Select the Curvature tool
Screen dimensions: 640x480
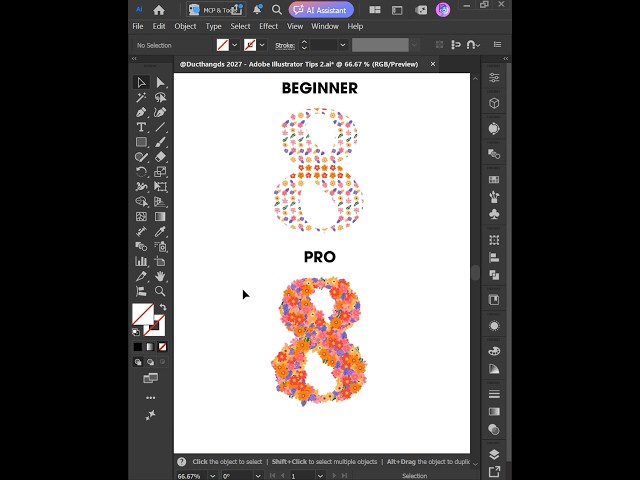(x=160, y=112)
